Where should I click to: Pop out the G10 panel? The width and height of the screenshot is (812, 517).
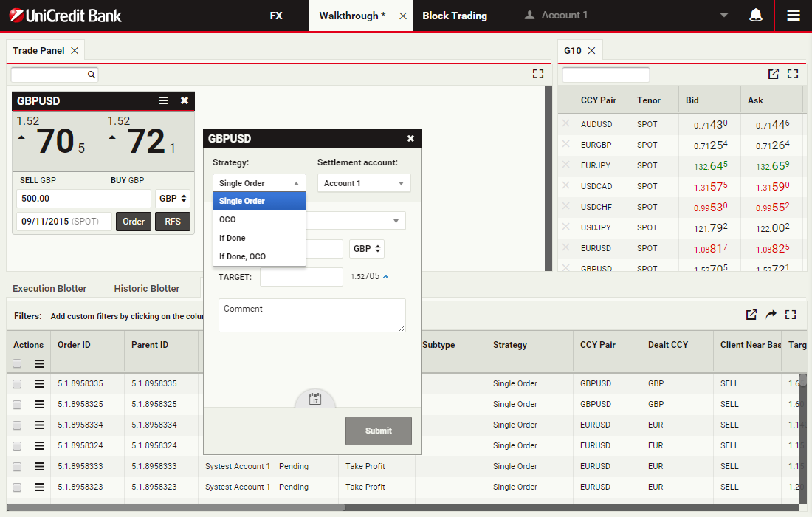(x=773, y=74)
